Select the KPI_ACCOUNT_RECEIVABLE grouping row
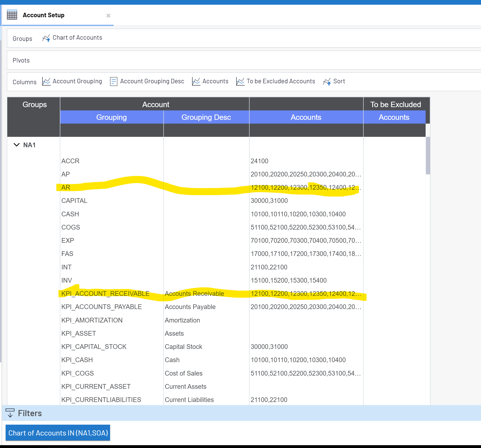 pyautogui.click(x=105, y=293)
